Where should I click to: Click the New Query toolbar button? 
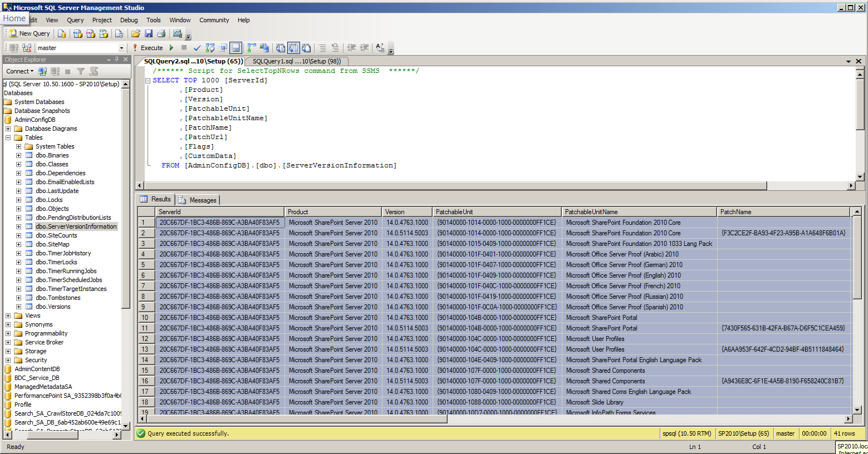tap(30, 33)
